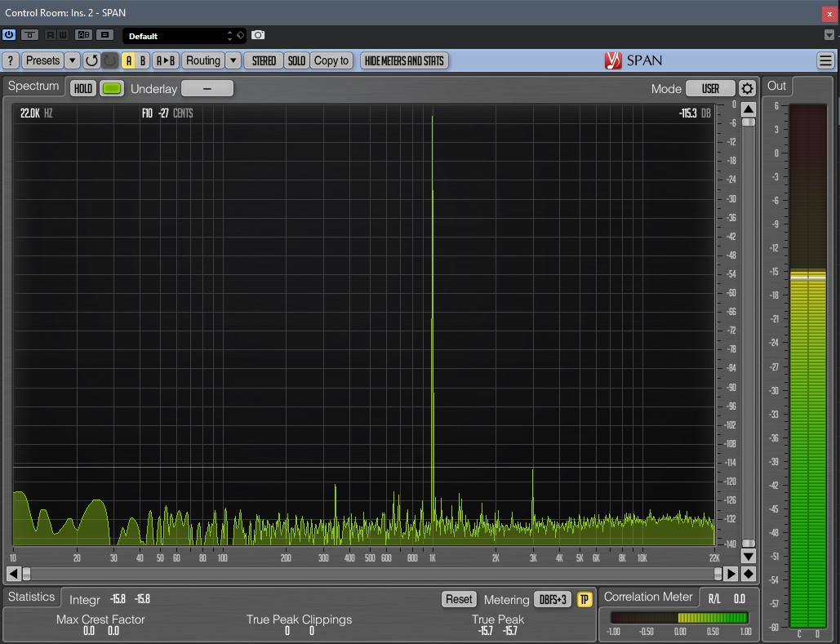The height and width of the screenshot is (644, 840).
Task: Toggle the TP true peak button
Action: (584, 599)
